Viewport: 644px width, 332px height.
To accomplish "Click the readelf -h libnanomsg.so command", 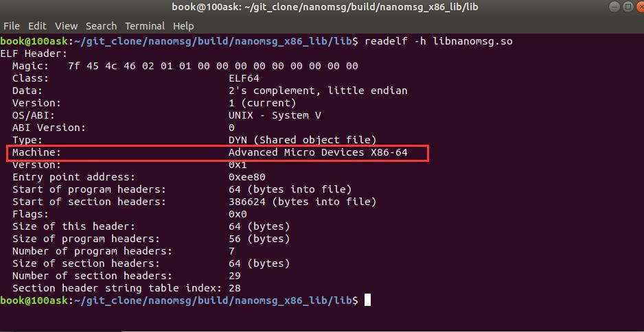I will click(x=439, y=42).
